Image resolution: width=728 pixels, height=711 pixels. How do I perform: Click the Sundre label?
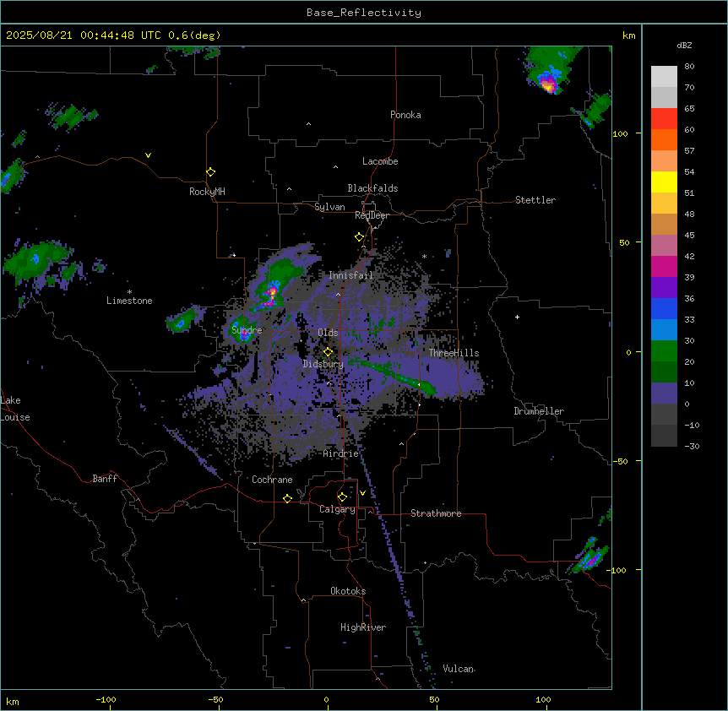click(x=247, y=330)
